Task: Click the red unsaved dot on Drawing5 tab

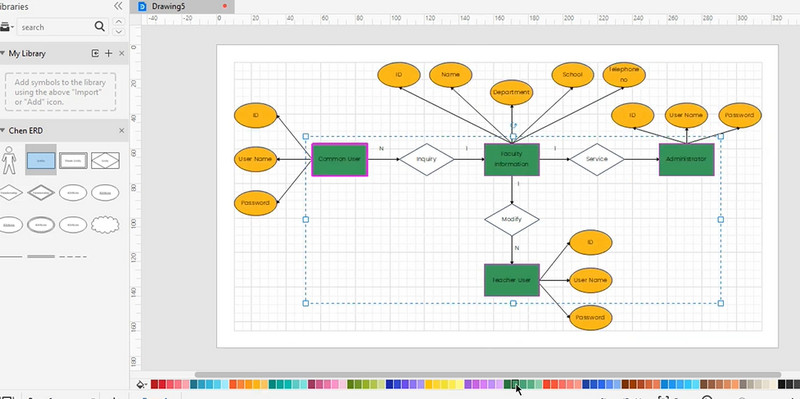Action: click(225, 6)
